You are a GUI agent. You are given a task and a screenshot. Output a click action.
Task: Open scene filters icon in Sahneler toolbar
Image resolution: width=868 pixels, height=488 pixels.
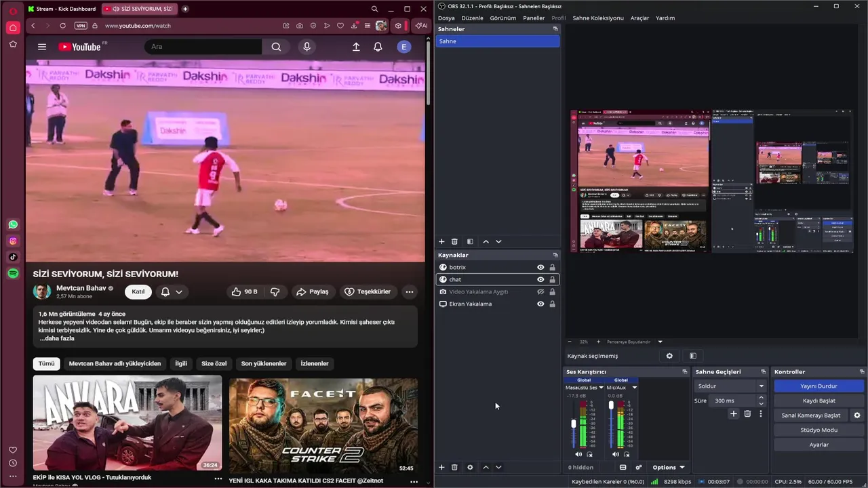click(470, 241)
